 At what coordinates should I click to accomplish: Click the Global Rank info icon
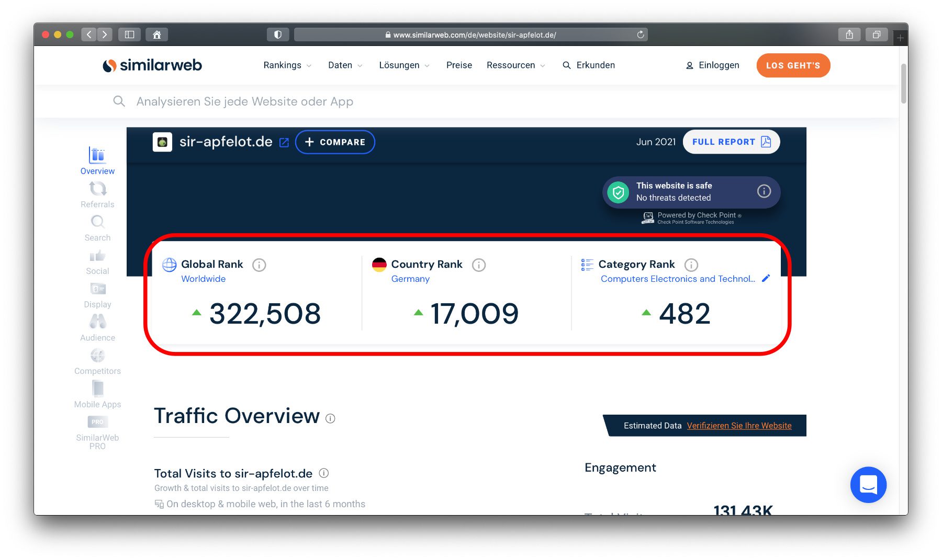(x=259, y=265)
